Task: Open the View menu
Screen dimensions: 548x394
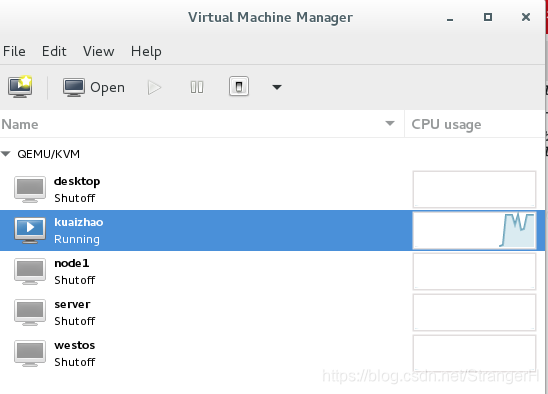Action: point(99,51)
